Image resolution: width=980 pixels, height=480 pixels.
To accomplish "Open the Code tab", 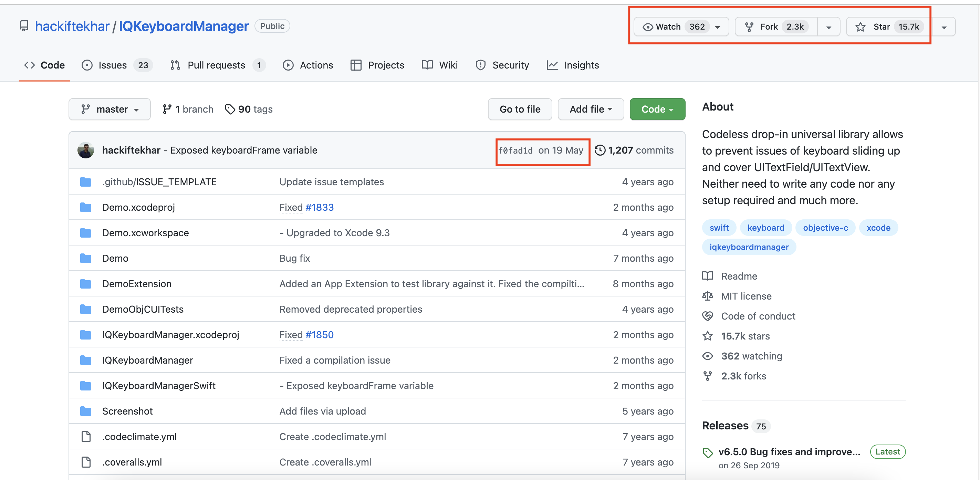I will 44,65.
